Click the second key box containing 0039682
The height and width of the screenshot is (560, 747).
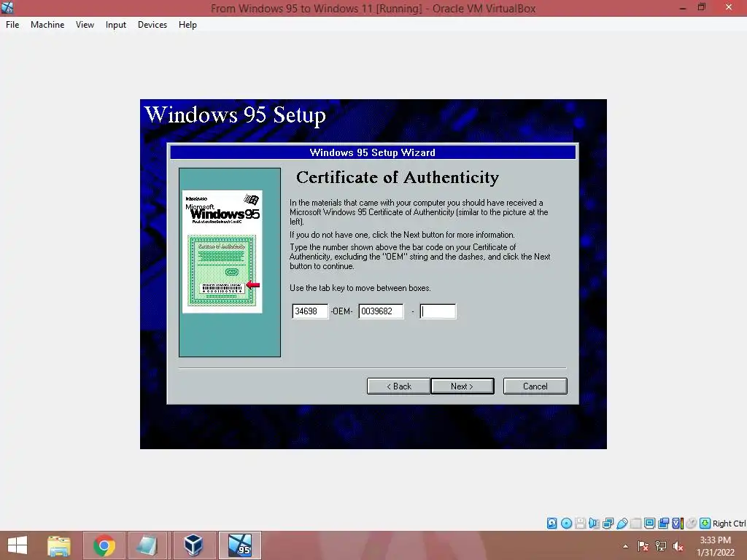pyautogui.click(x=381, y=311)
